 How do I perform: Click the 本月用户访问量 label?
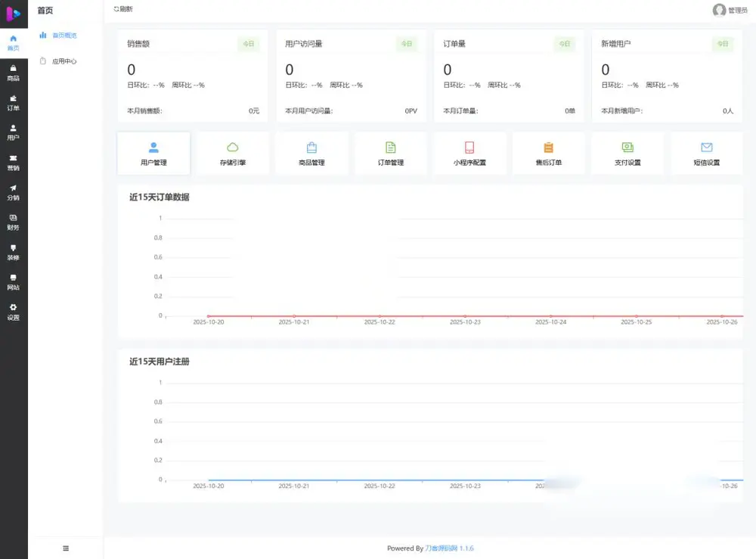click(309, 111)
